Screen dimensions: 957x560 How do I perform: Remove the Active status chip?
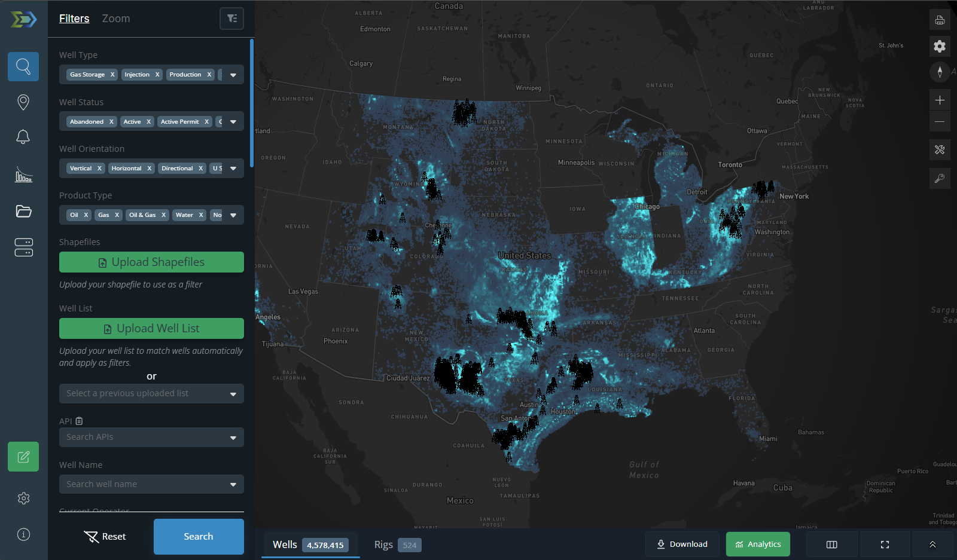[149, 122]
